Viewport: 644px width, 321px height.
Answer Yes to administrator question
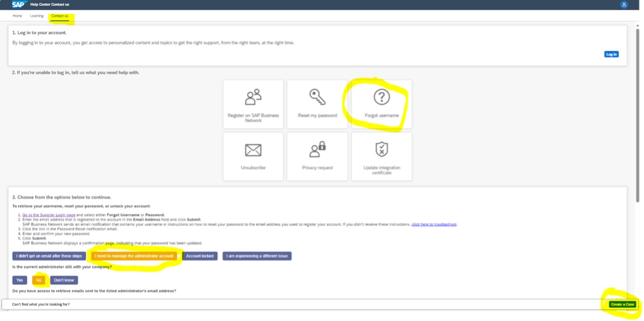[x=20, y=280]
